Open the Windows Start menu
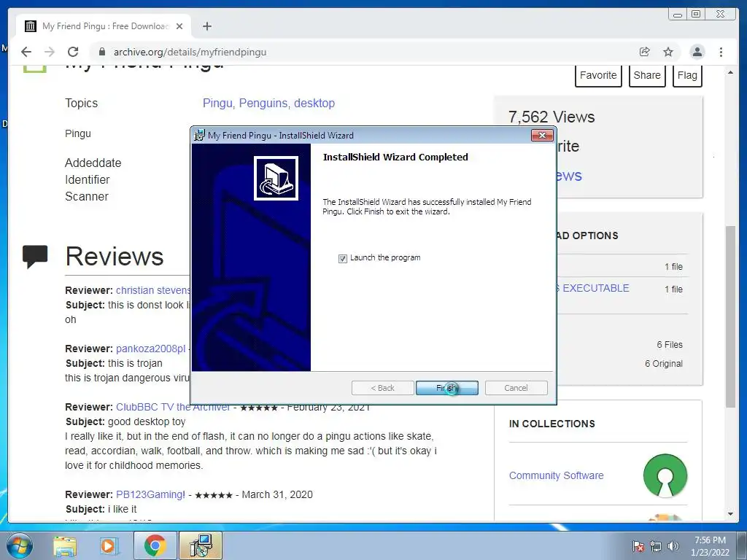The height and width of the screenshot is (560, 747). tap(19, 545)
